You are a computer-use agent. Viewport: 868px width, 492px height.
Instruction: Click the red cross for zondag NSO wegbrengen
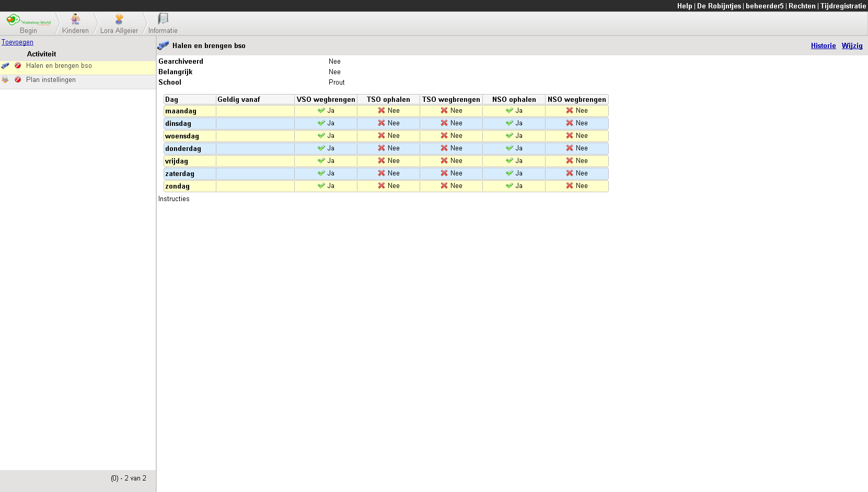tap(570, 186)
